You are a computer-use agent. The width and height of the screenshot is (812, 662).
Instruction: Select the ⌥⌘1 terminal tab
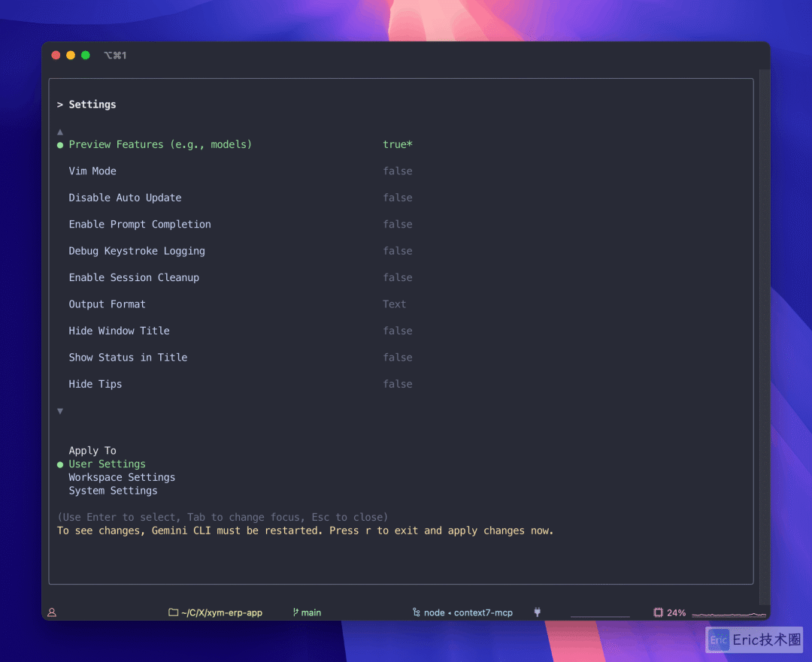tap(115, 55)
